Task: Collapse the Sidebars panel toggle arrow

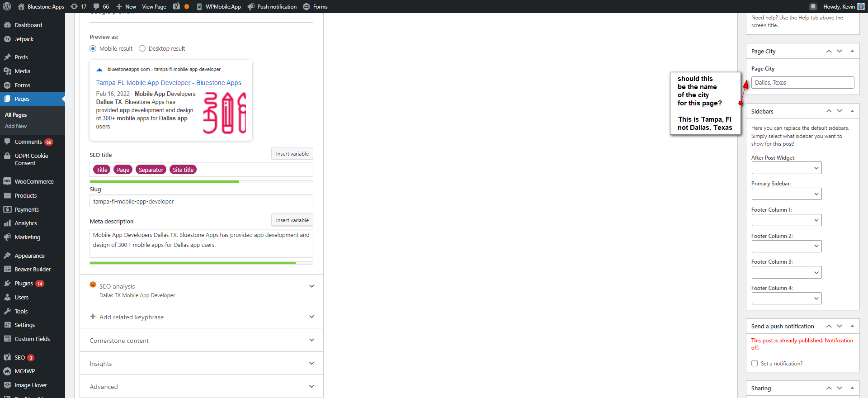Action: tap(852, 111)
